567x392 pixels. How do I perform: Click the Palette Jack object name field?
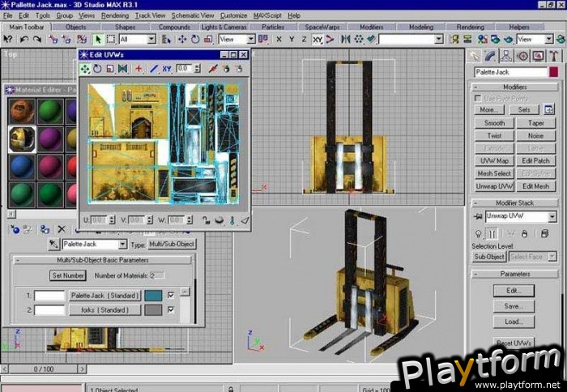(511, 72)
